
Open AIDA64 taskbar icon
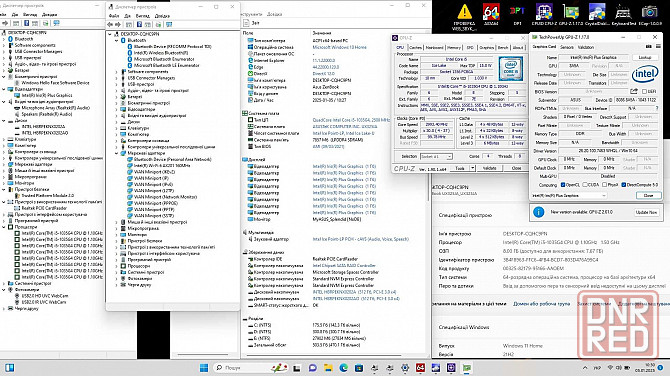pos(420,367)
